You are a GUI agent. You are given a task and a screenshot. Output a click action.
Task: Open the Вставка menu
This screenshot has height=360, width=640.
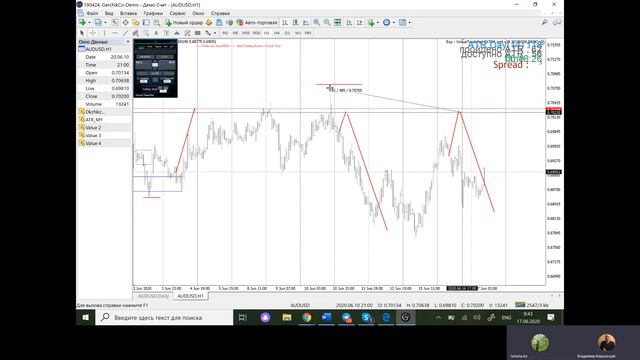point(129,13)
